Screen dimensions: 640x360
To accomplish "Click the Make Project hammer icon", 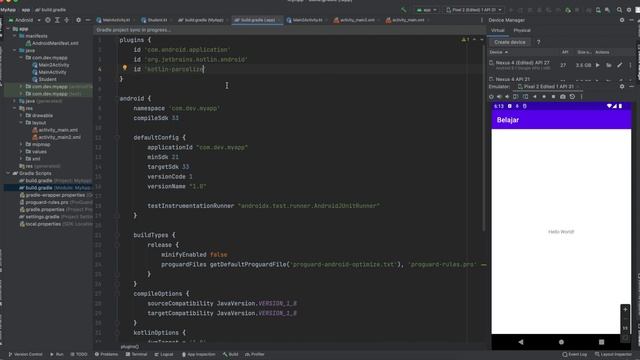I will (x=404, y=10).
